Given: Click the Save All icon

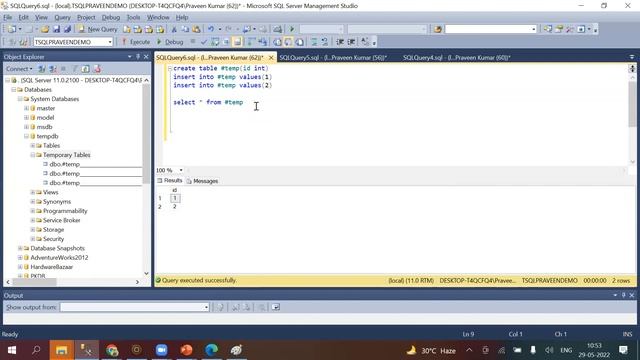Looking at the screenshot, I should coord(67,29).
